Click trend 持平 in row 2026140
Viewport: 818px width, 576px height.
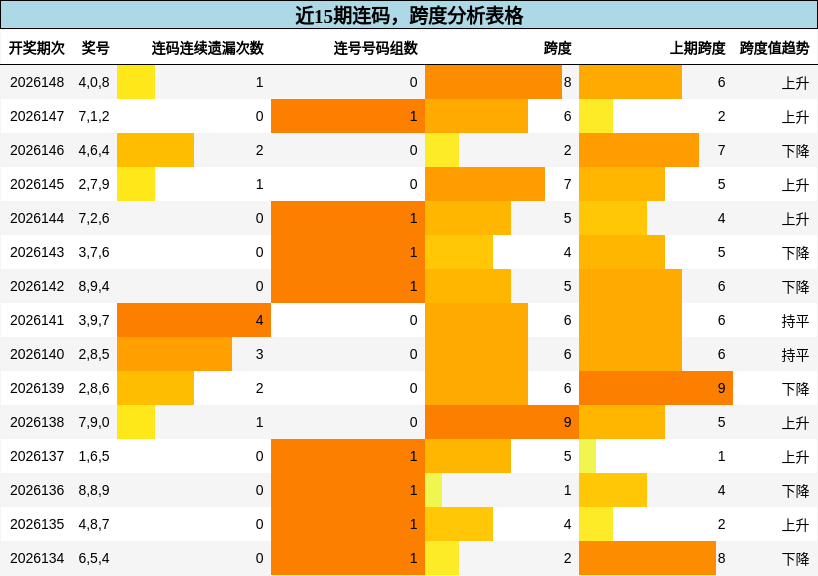(x=795, y=354)
